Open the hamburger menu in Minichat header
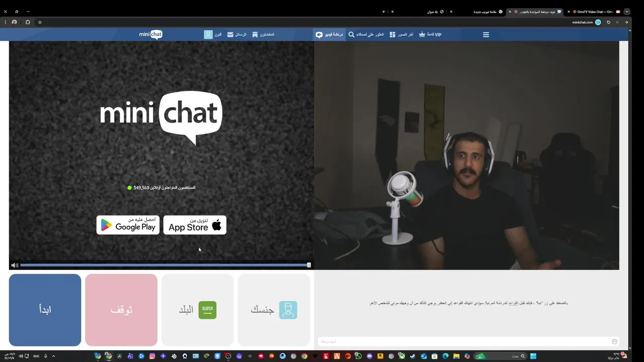 tap(486, 35)
